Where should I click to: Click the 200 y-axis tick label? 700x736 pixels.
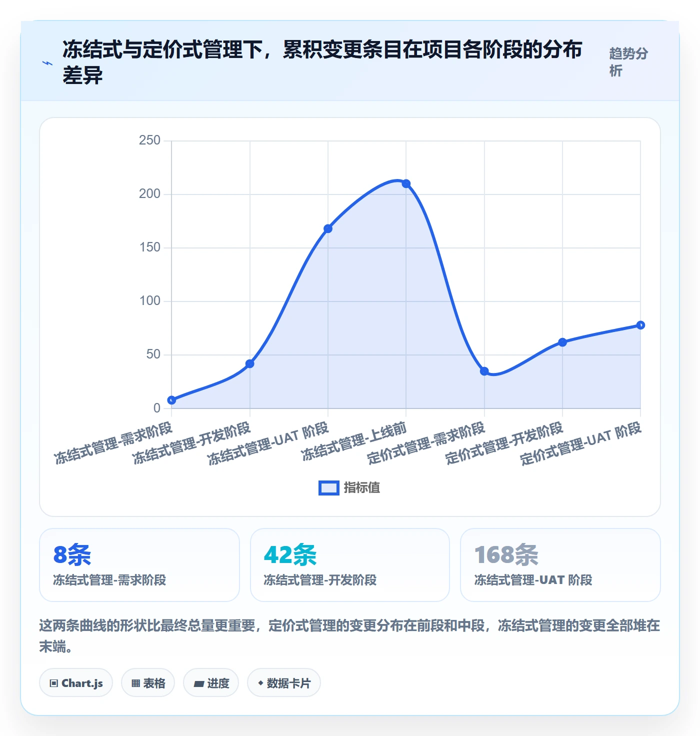pos(149,194)
